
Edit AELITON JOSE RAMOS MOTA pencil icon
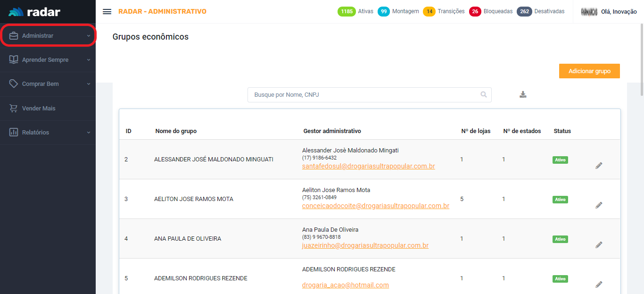coord(599,205)
